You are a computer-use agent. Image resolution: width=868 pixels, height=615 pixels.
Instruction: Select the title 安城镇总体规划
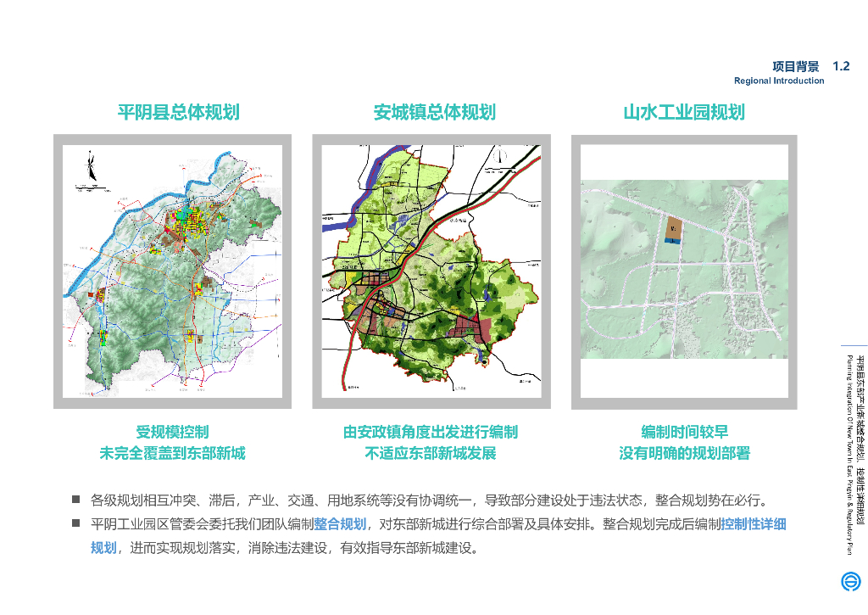point(434,112)
